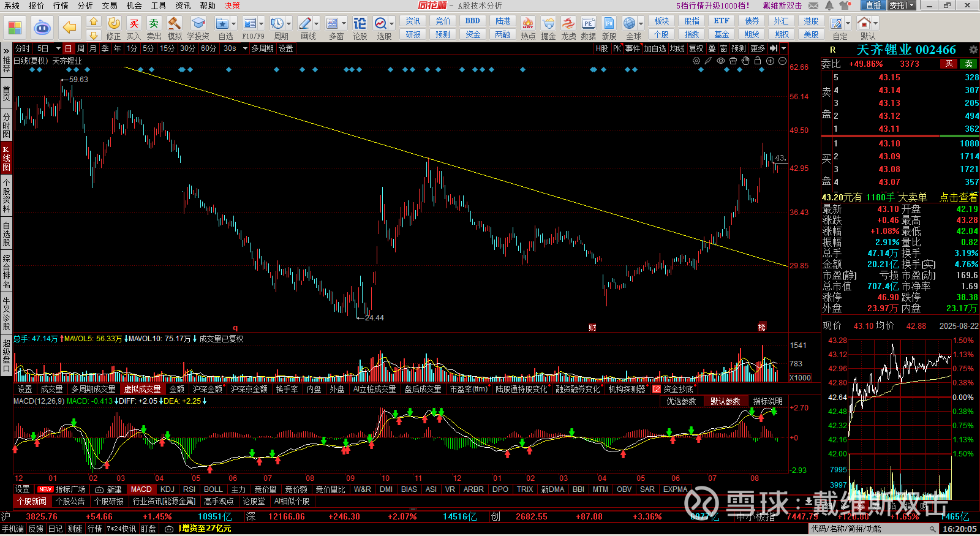
Task: Click 点击查看 large order link
Action: (959, 197)
